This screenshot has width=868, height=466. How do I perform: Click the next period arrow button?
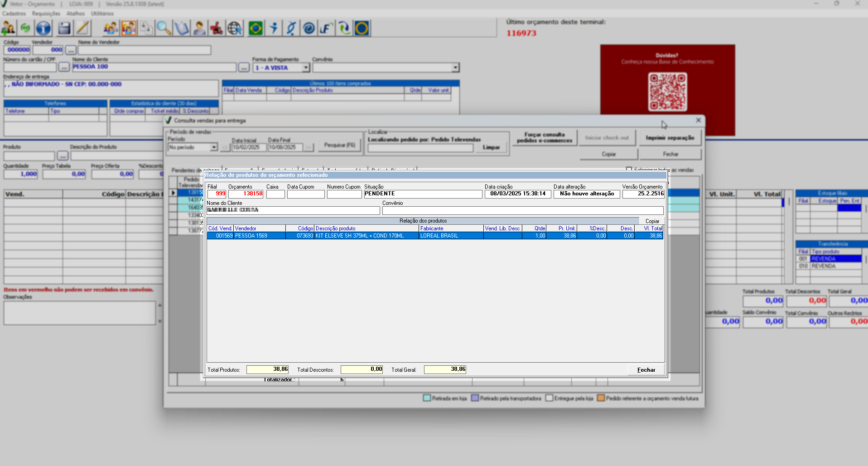pos(309,147)
